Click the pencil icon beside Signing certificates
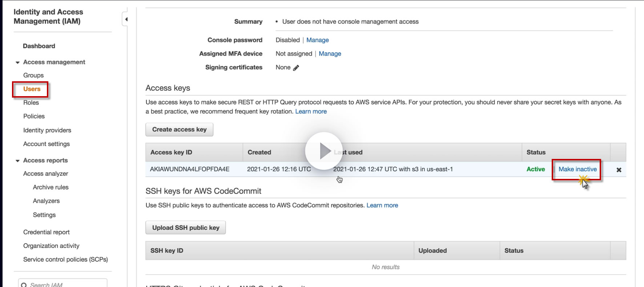Image resolution: width=644 pixels, height=287 pixels. [x=296, y=67]
